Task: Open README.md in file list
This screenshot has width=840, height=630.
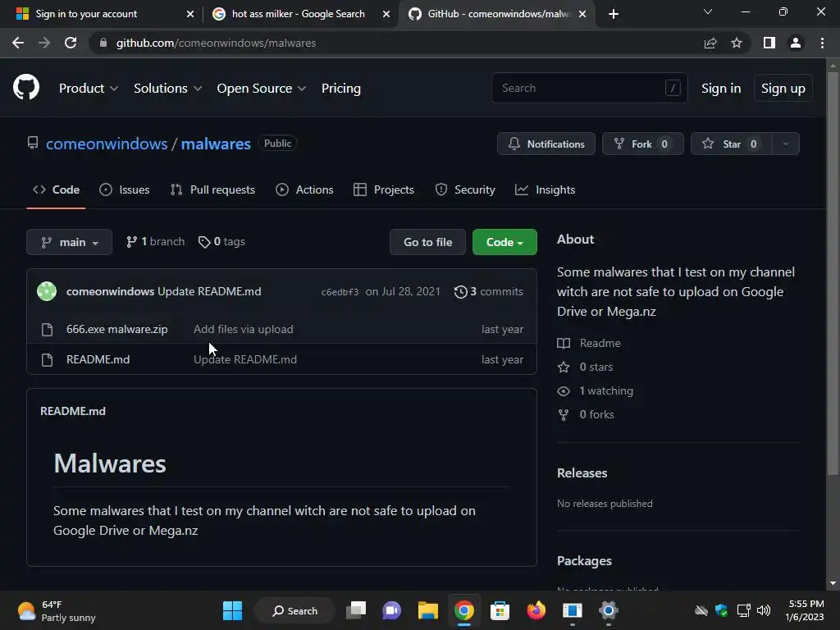Action: [98, 359]
